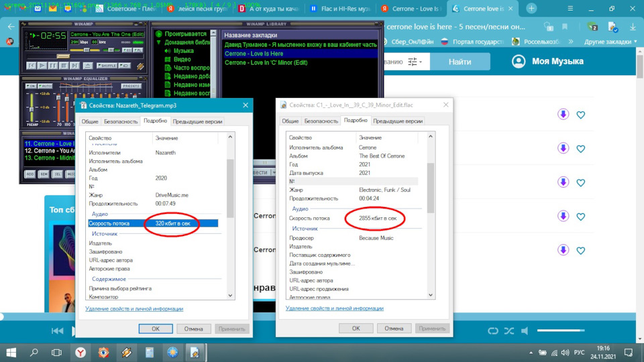Collapse Домашняя библиотека tree node
644x362 pixels.
(x=158, y=42)
